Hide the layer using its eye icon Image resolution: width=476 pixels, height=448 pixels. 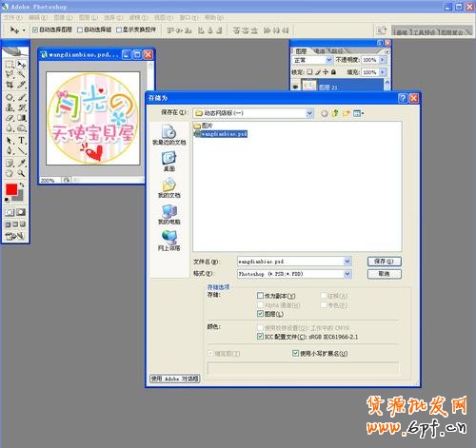coord(295,87)
